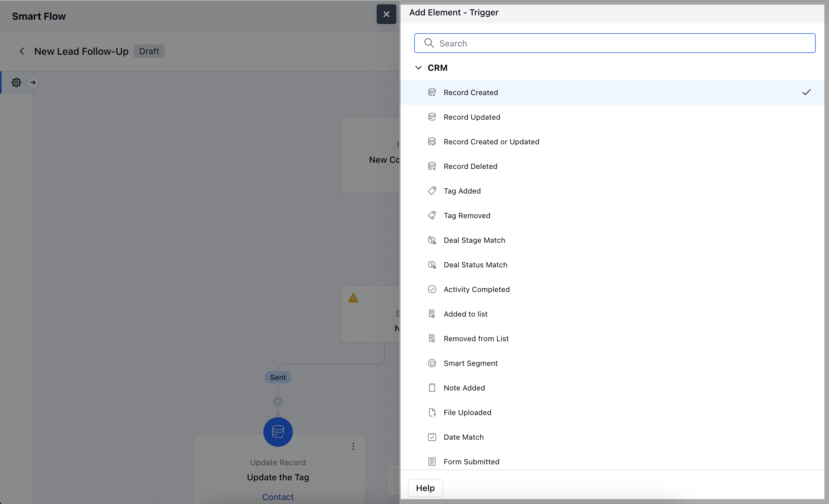
Task: Click the Help button
Action: coord(425,488)
